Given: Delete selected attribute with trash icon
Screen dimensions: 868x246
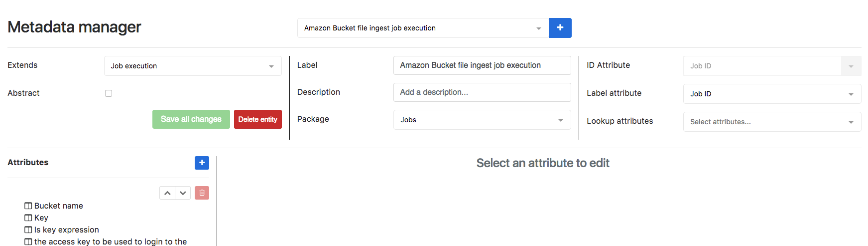Looking at the screenshot, I should (x=202, y=193).
